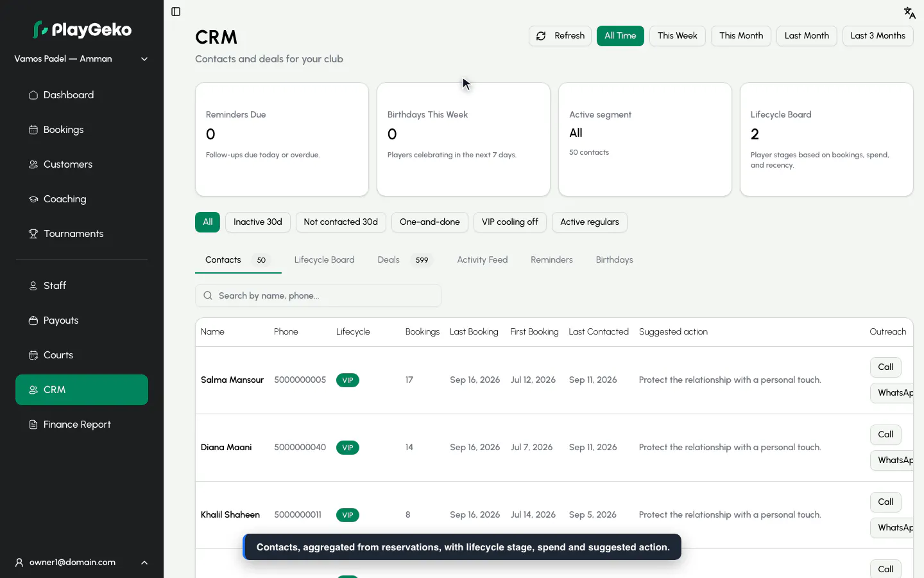Toggle the Inactive 30d segment filter
This screenshot has width=924, height=578.
258,222
